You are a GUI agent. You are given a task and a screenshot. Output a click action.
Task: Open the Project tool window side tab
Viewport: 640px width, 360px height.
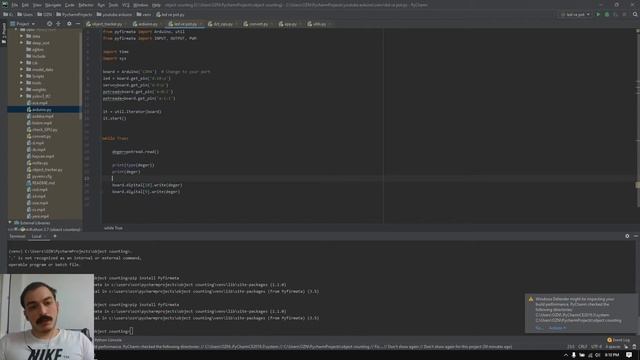(4, 33)
